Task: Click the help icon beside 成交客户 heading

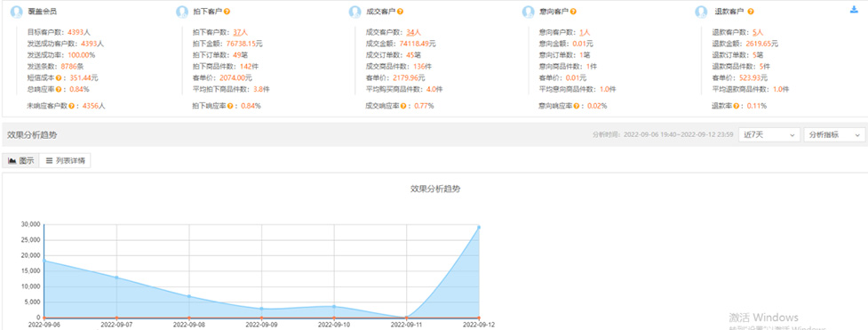Action: (x=400, y=11)
